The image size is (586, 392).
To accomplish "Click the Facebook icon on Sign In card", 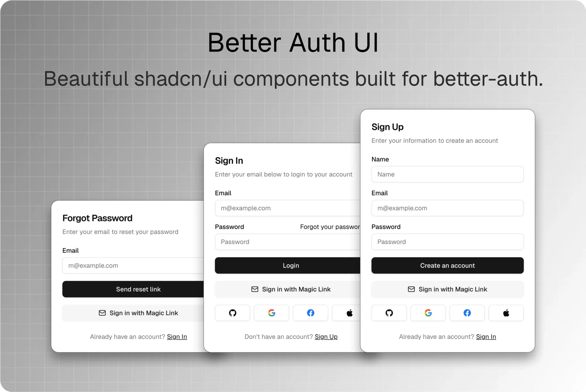I will tap(311, 313).
